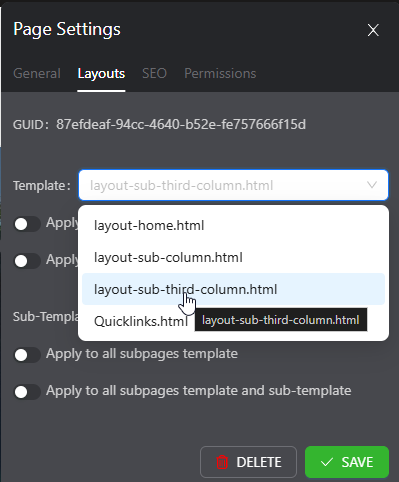Enable Apply to all subpages template
The image size is (399, 482).
[x=27, y=355]
